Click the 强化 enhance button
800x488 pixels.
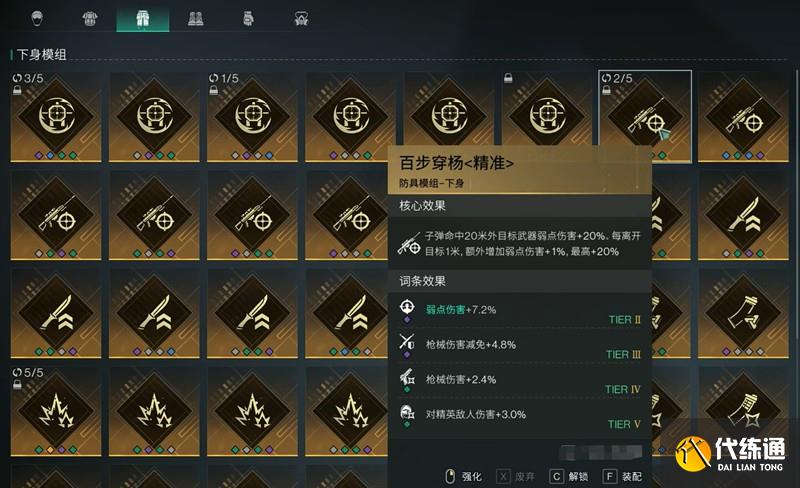pyautogui.click(x=464, y=476)
